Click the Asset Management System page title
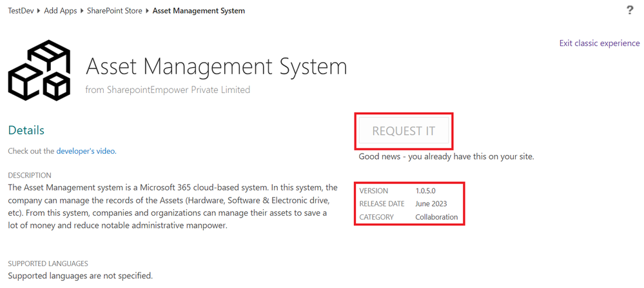Screen dimensions: 644x288 click(x=216, y=67)
